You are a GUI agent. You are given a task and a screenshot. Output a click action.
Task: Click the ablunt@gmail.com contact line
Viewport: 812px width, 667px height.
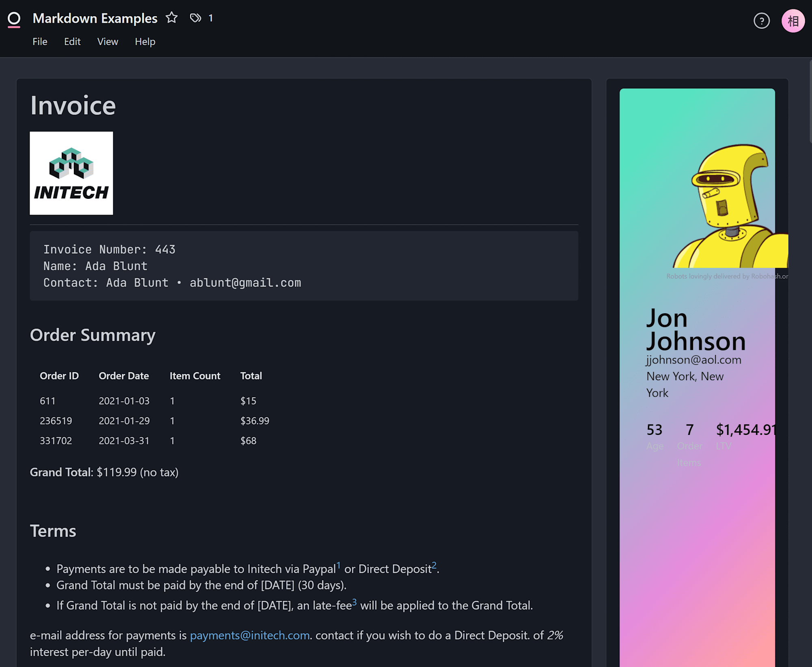coord(172,282)
